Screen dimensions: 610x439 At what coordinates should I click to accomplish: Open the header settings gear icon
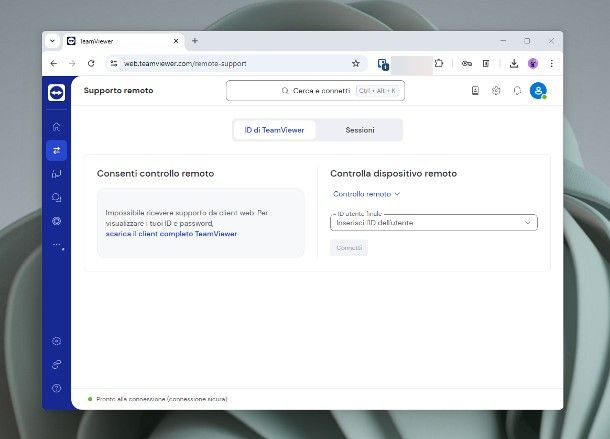point(496,91)
